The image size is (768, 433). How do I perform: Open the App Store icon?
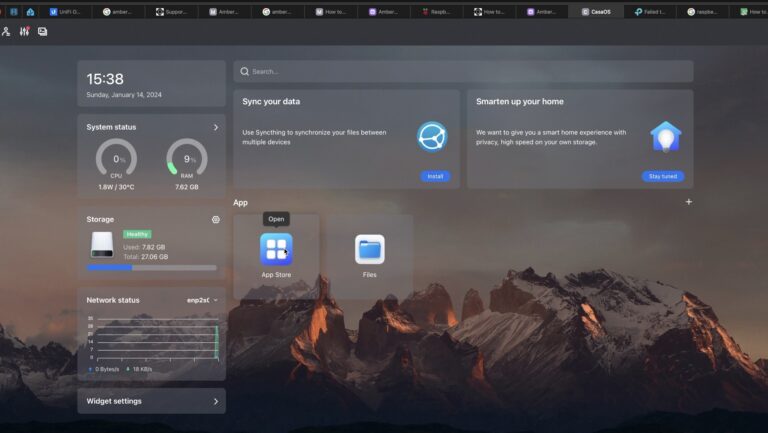pyautogui.click(x=276, y=249)
